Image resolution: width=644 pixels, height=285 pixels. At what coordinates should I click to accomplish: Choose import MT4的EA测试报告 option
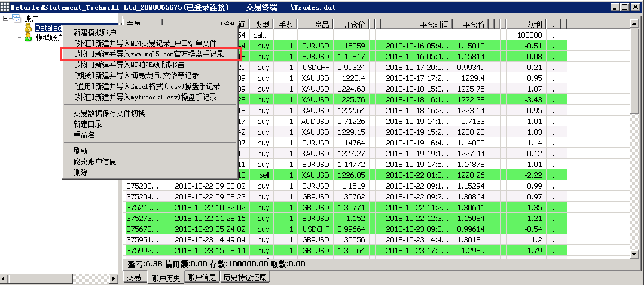[x=129, y=65]
